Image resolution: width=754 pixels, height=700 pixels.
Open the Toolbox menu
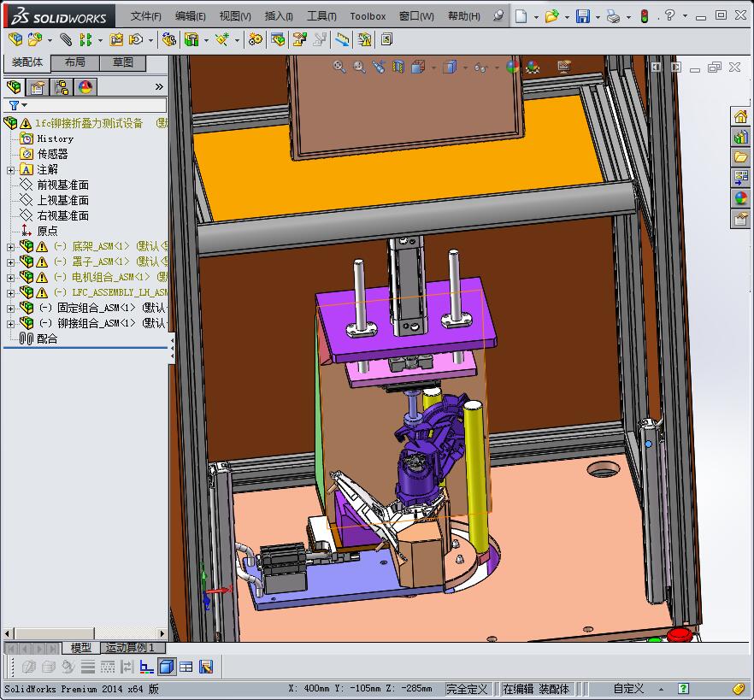[x=368, y=16]
